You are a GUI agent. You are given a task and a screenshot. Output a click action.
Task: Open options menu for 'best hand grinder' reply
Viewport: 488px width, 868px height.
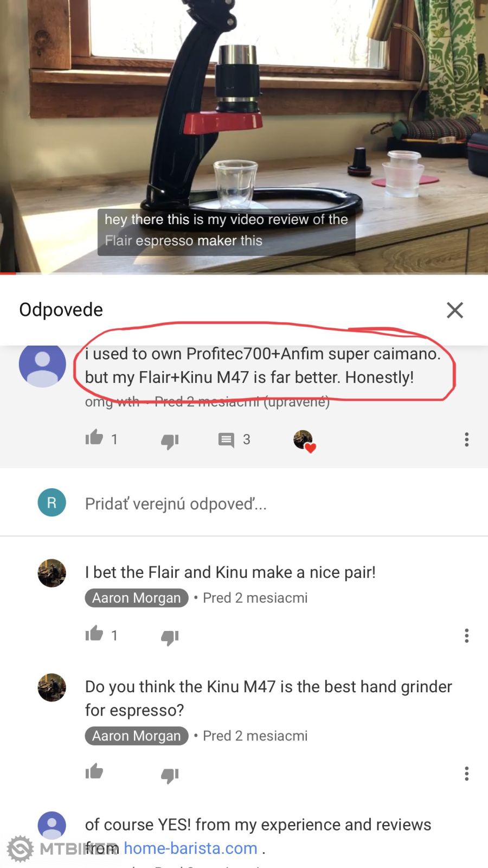(466, 773)
